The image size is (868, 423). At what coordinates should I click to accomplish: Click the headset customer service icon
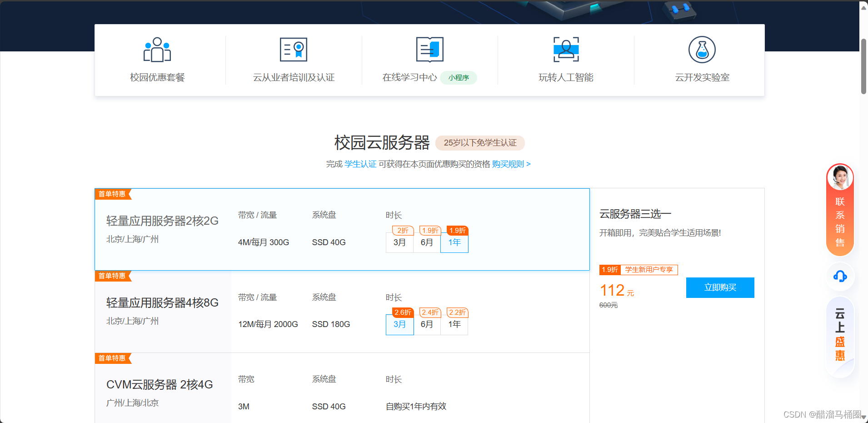point(840,276)
